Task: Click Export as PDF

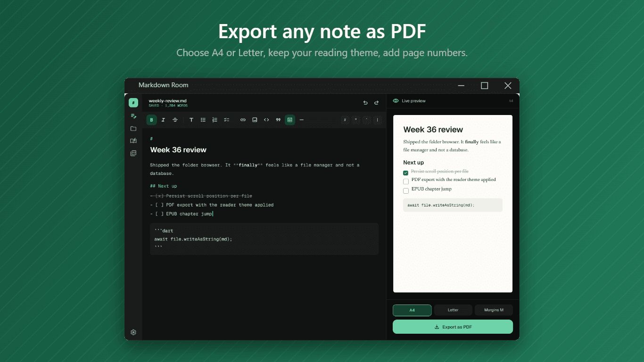Action: tap(453, 327)
